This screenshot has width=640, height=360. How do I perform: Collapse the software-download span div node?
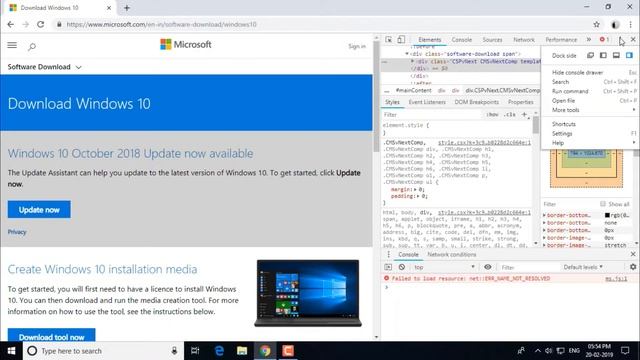[x=407, y=54]
